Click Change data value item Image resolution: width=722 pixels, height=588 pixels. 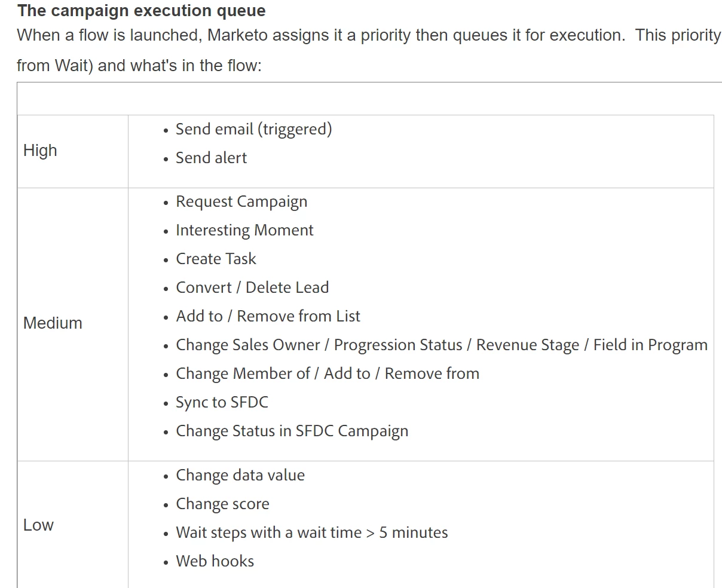tap(240, 475)
